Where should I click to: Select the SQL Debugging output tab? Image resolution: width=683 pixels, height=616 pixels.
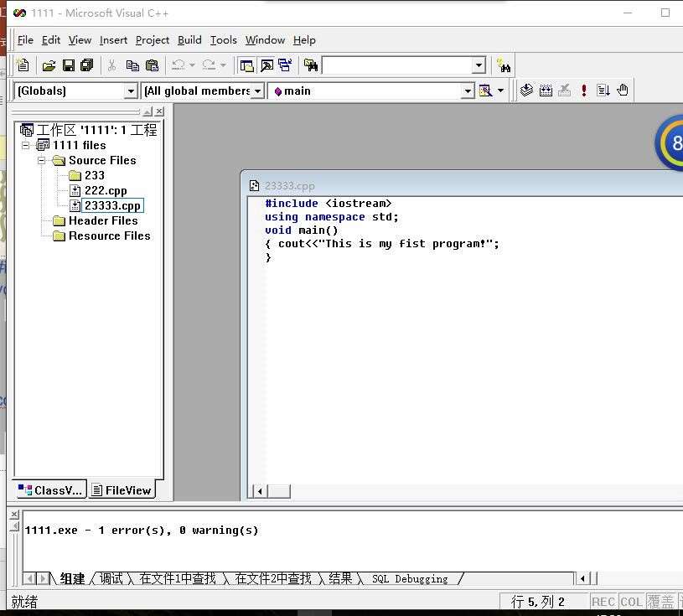[x=410, y=579]
